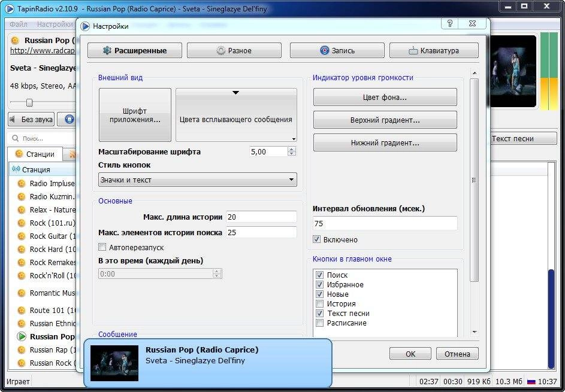This screenshot has height=392, width=565.
Task: Select Rock (101.ru) station
Action: (52, 223)
